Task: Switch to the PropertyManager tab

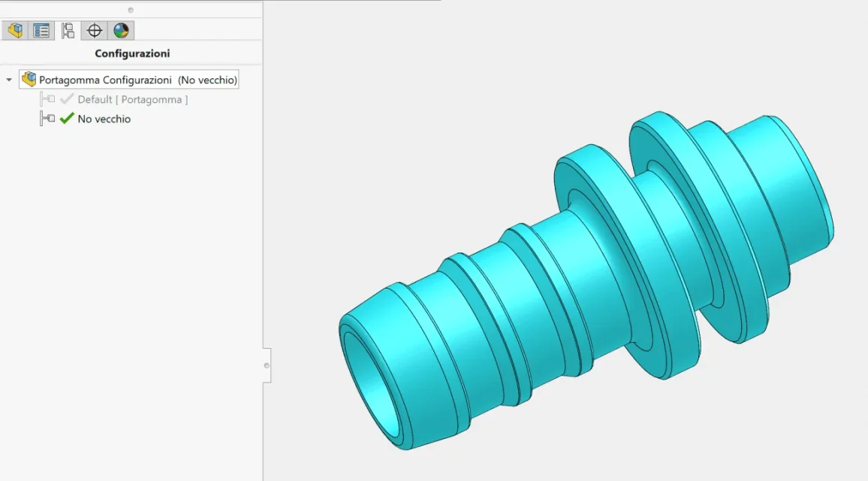Action: pos(41,31)
